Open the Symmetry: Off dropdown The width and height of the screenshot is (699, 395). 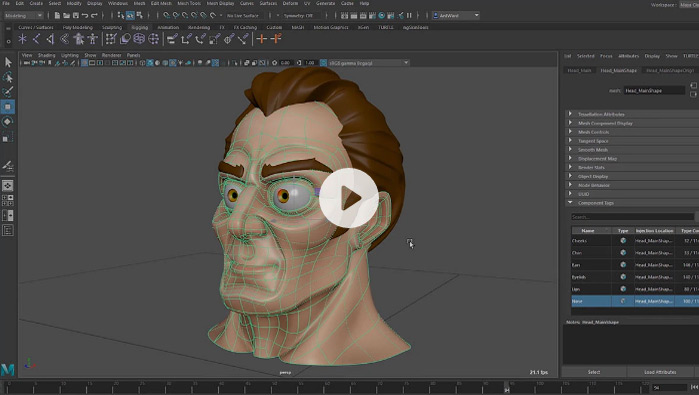[301, 16]
